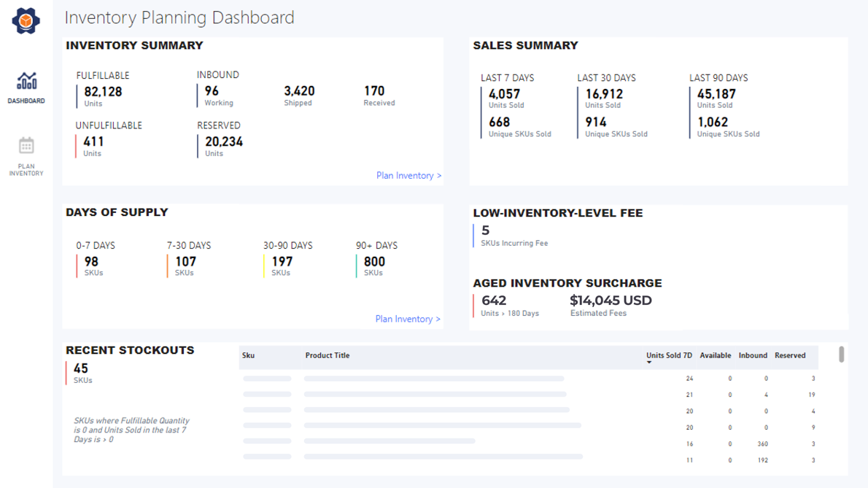Screen dimensions: 868x488
Task: Click the first row in stockouts table
Action: 529,379
